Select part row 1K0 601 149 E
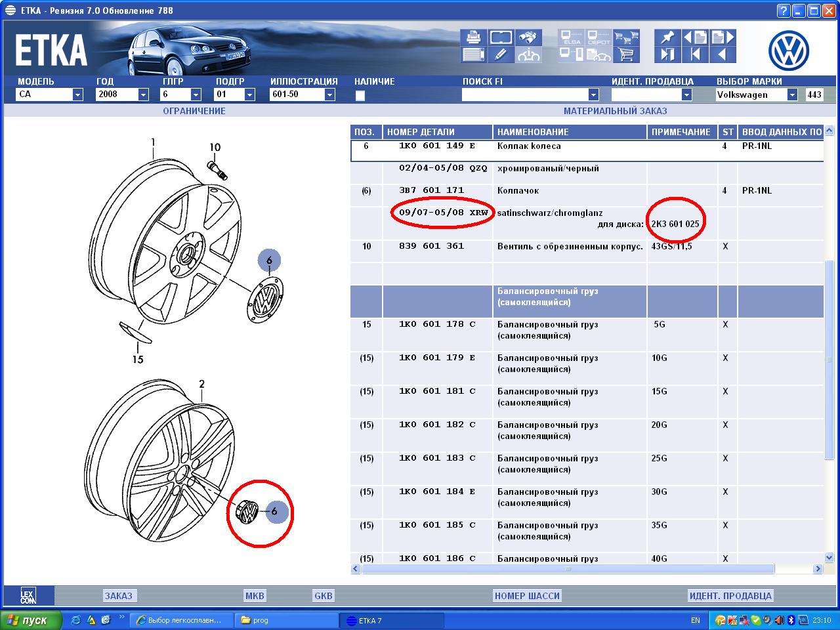This screenshot has width=840, height=630. click(x=587, y=151)
